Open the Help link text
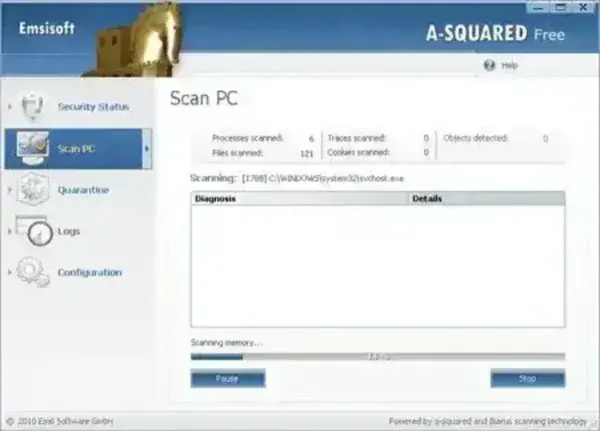The width and height of the screenshot is (600, 431). point(510,65)
